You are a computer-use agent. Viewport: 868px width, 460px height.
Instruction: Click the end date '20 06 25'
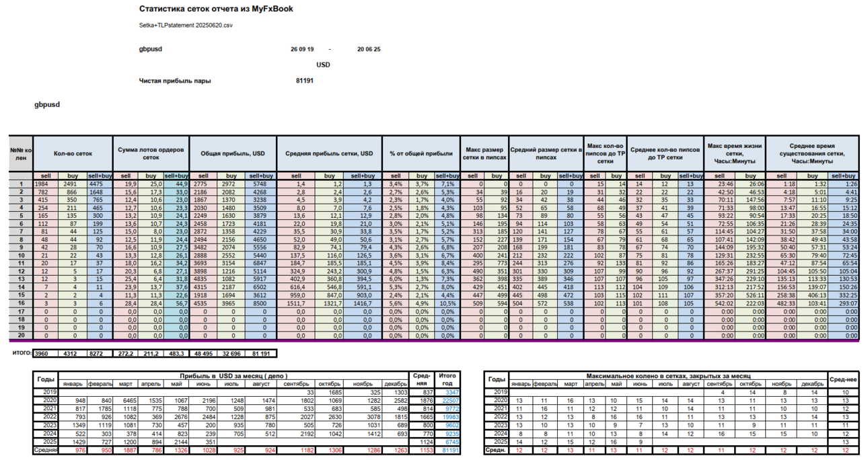(x=369, y=50)
